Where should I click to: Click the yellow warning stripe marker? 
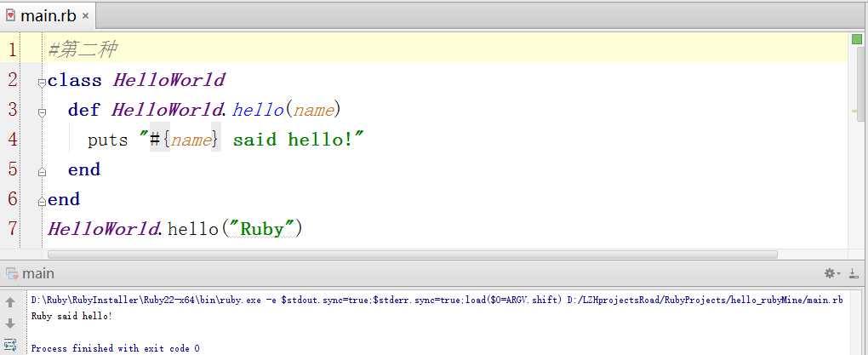pyautogui.click(x=854, y=112)
